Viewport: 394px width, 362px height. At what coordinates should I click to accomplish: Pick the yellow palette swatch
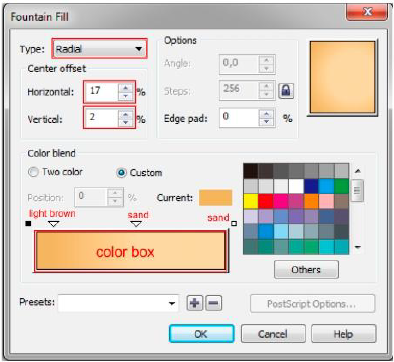coord(251,201)
